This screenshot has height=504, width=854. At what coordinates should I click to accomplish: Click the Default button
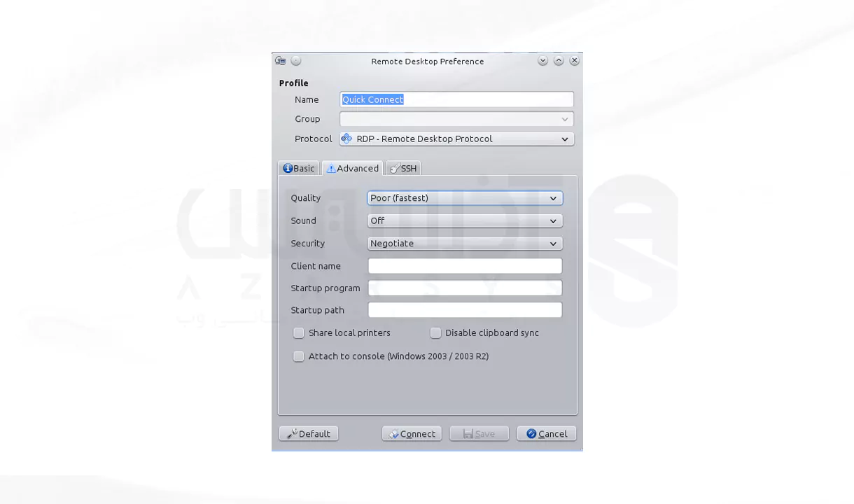(309, 434)
